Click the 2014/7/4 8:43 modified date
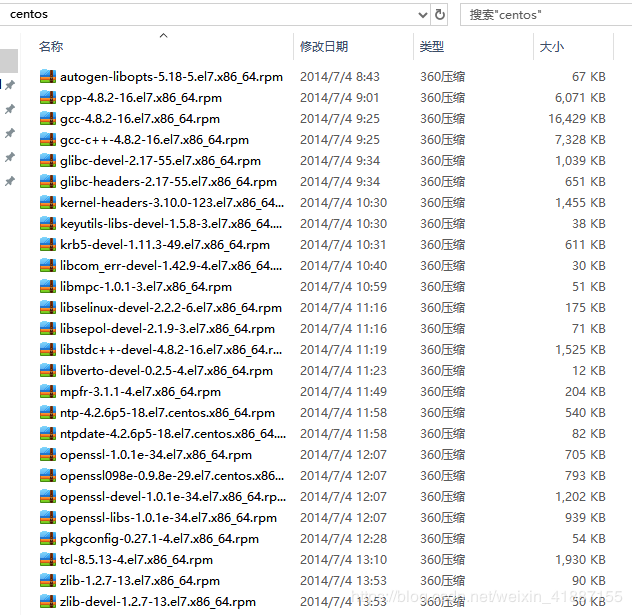 (340, 76)
